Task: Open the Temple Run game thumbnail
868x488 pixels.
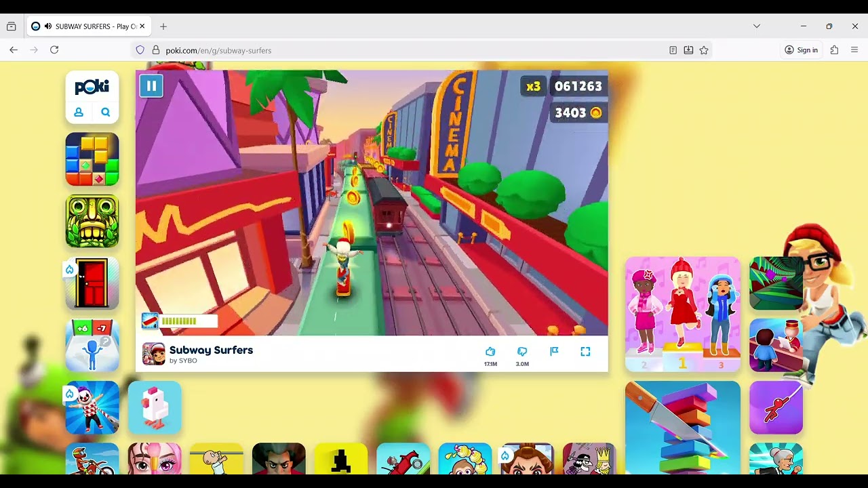Action: click(x=92, y=221)
